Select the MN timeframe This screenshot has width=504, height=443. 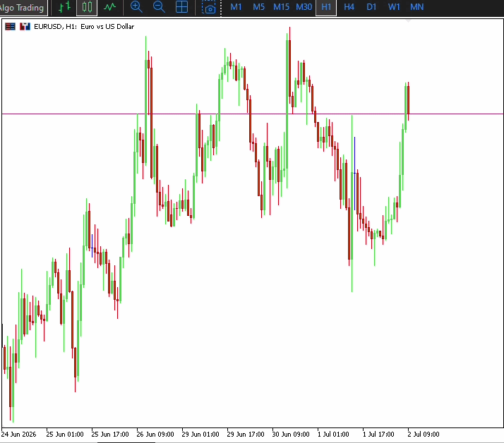pyautogui.click(x=417, y=7)
